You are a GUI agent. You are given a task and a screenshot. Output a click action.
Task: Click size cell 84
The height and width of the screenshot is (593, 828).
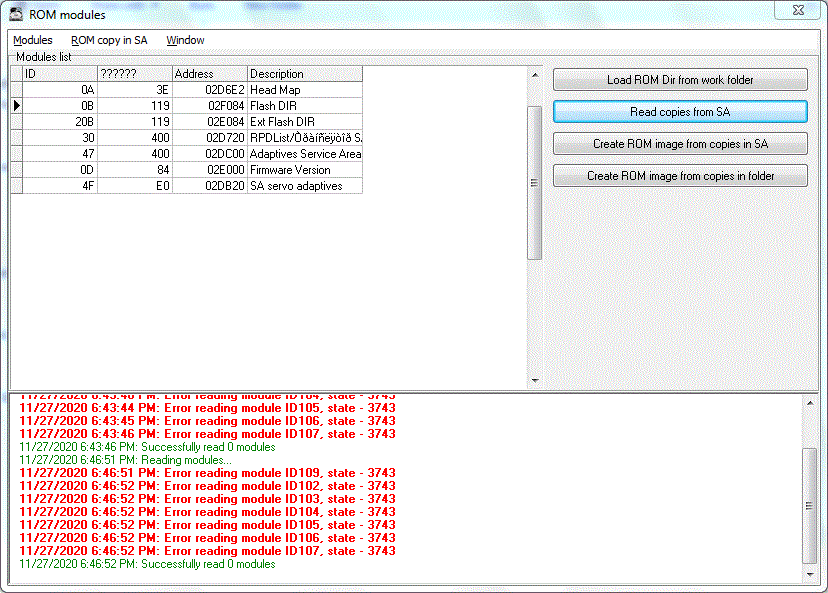point(135,170)
